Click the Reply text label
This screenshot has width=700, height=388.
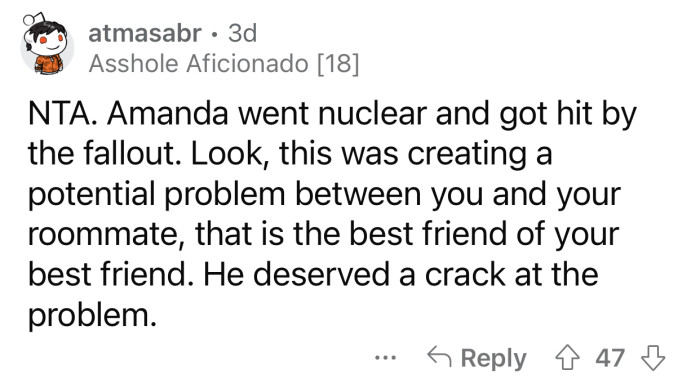[493, 359]
